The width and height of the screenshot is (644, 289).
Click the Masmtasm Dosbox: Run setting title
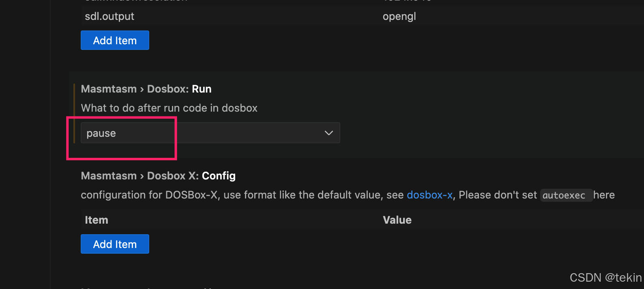coord(146,89)
